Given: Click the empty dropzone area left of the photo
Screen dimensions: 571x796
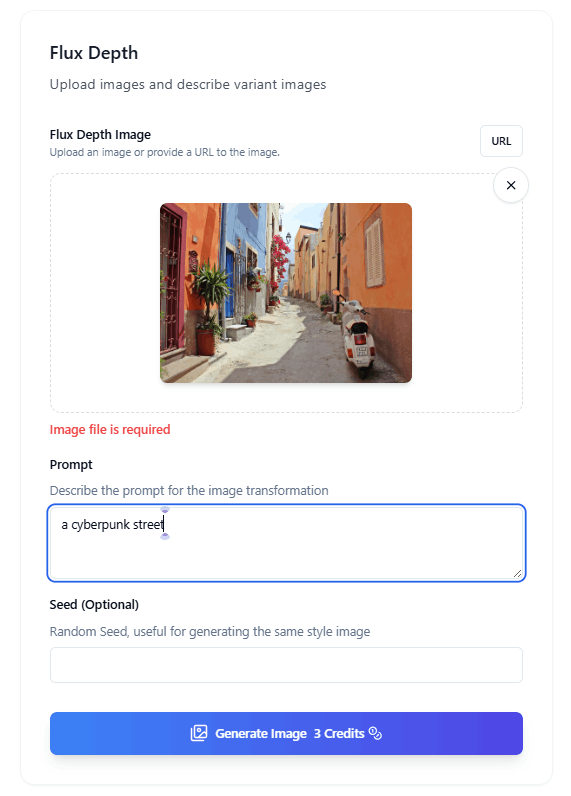Looking at the screenshot, I should tap(105, 293).
